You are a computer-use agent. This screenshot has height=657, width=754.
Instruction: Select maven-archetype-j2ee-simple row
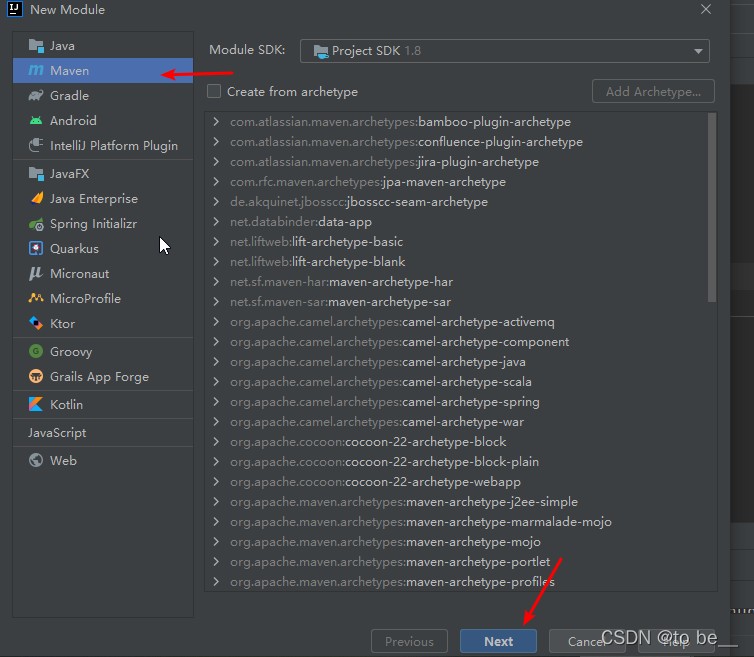point(456,502)
